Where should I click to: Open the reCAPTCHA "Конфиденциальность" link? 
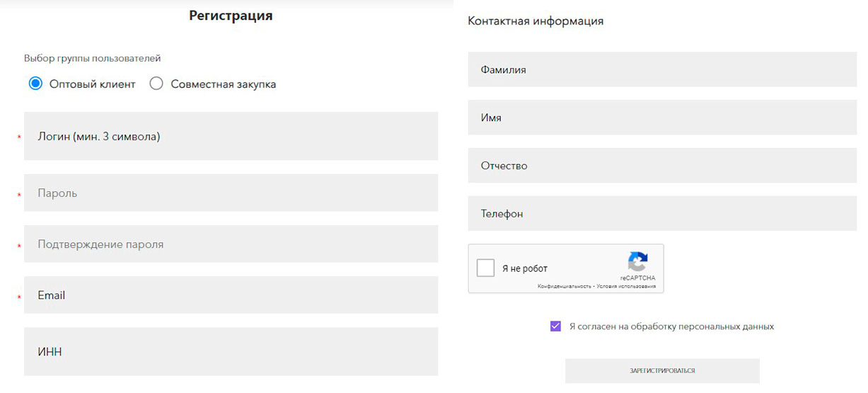click(x=564, y=287)
